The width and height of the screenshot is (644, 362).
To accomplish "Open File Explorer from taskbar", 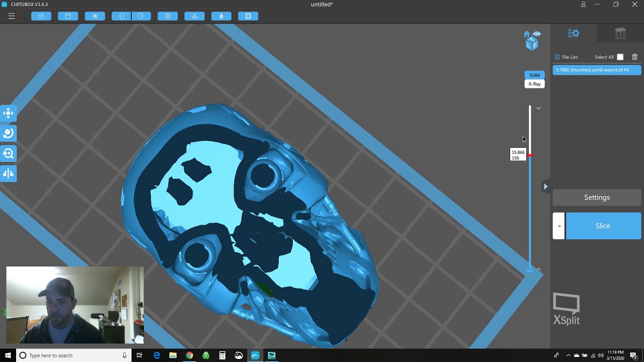I will [x=173, y=355].
